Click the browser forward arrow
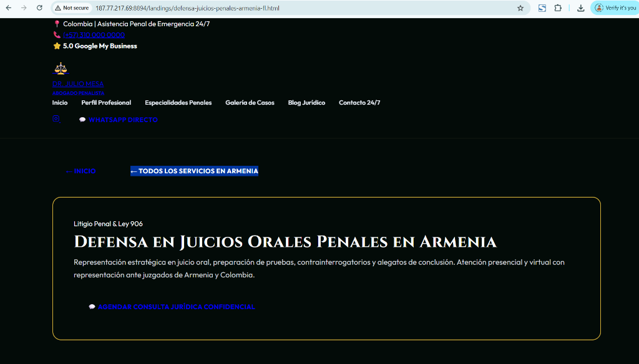This screenshot has width=639, height=364. tap(24, 7)
